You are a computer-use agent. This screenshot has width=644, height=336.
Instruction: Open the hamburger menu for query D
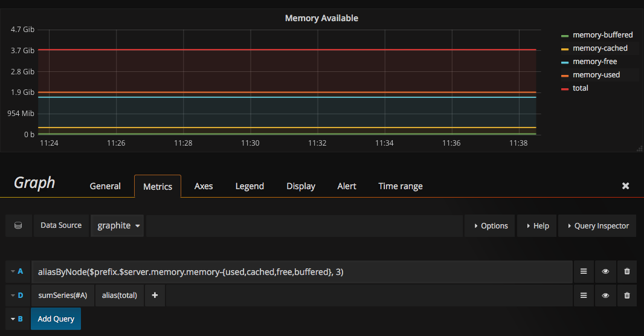(x=584, y=296)
